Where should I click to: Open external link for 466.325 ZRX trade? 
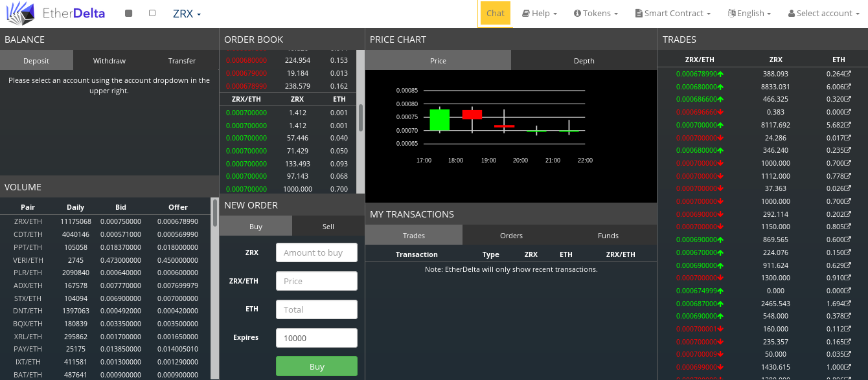pos(848,99)
